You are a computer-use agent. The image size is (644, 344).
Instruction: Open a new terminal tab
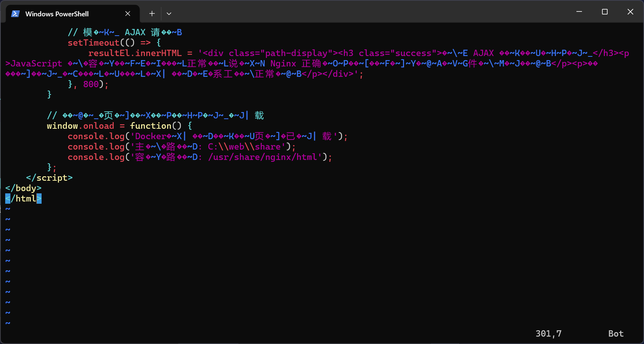click(152, 14)
